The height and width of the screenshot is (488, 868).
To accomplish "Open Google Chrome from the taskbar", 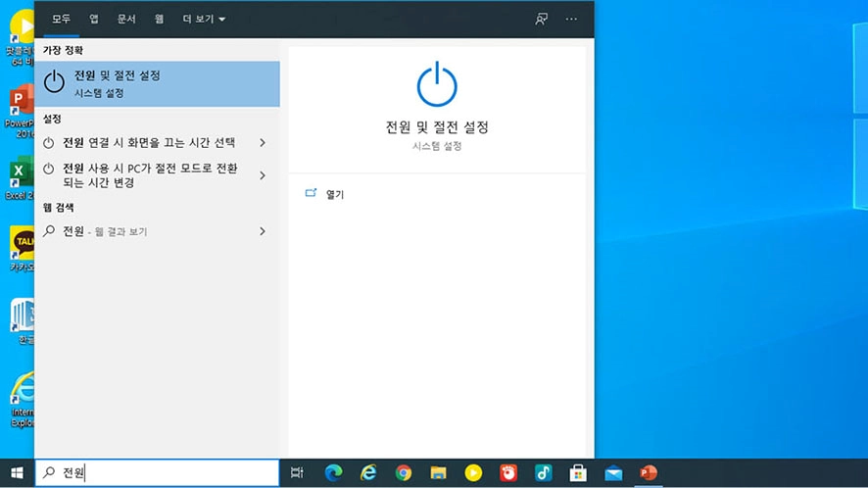I will (404, 473).
